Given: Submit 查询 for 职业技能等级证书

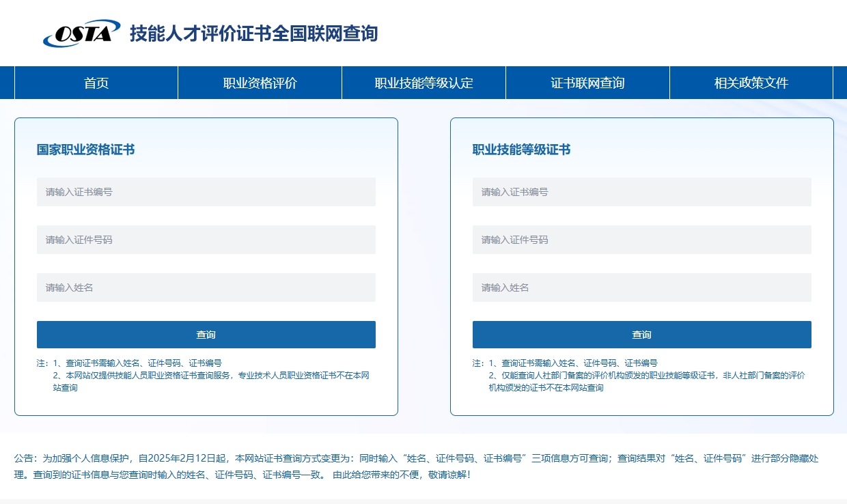Looking at the screenshot, I should pos(642,335).
